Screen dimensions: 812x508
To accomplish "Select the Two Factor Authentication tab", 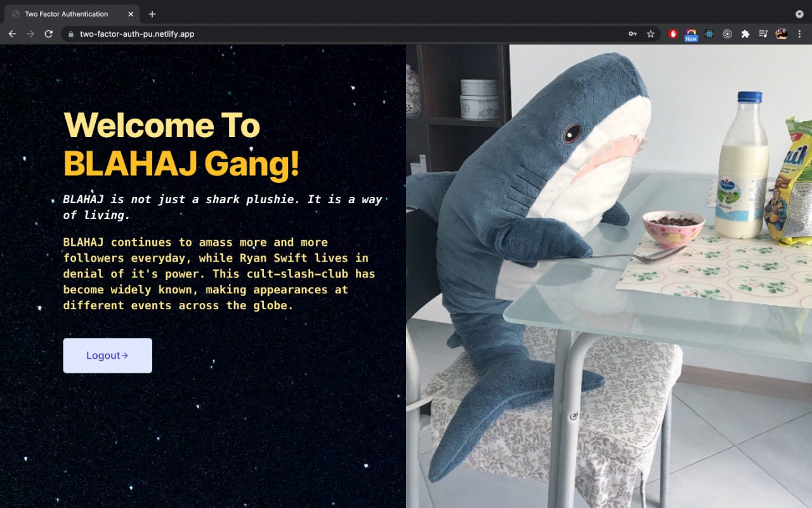I will (72, 14).
